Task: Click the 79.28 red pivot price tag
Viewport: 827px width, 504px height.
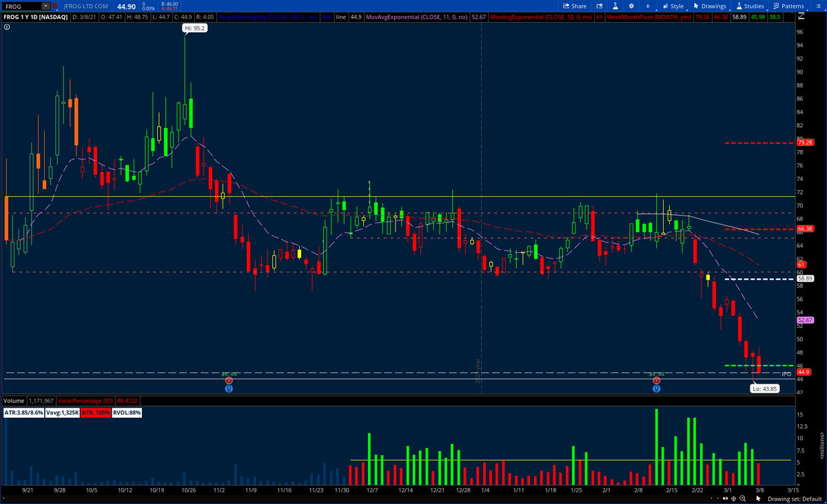Action: pyautogui.click(x=806, y=143)
